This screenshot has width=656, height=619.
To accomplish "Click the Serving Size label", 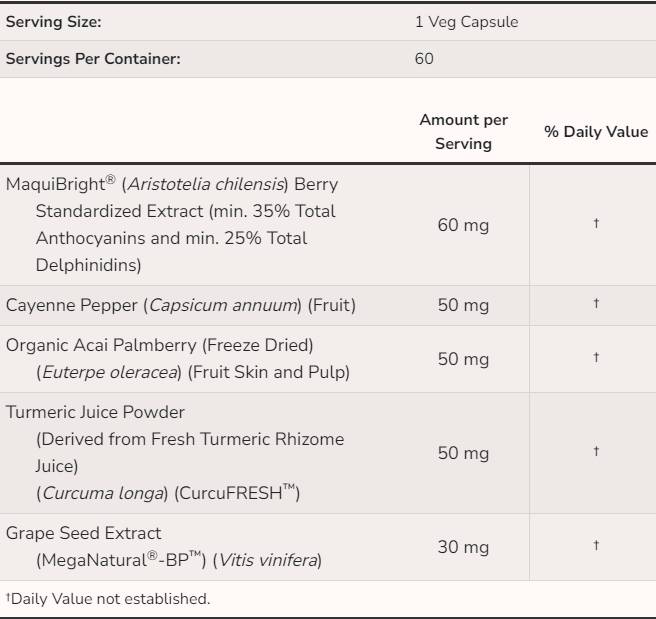I will click(54, 21).
